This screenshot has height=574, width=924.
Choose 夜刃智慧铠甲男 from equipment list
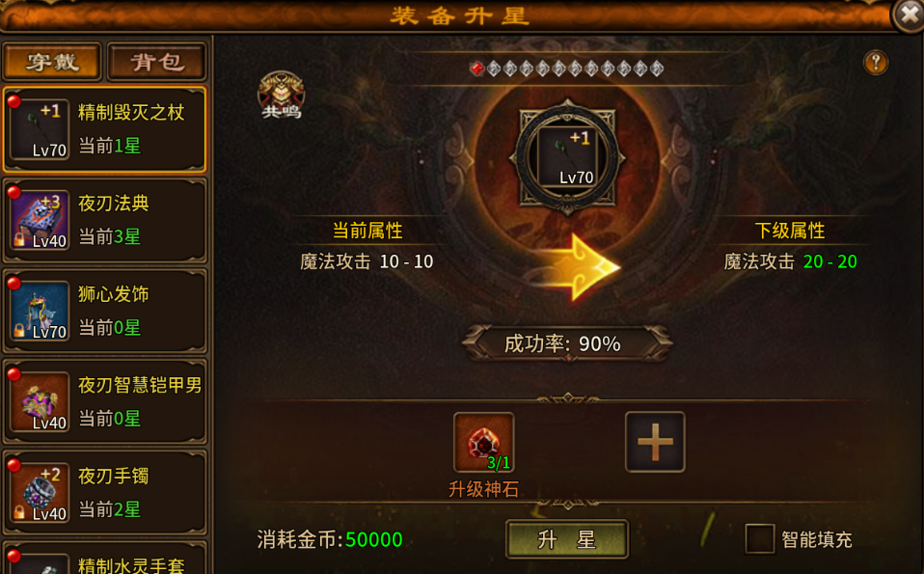point(105,402)
